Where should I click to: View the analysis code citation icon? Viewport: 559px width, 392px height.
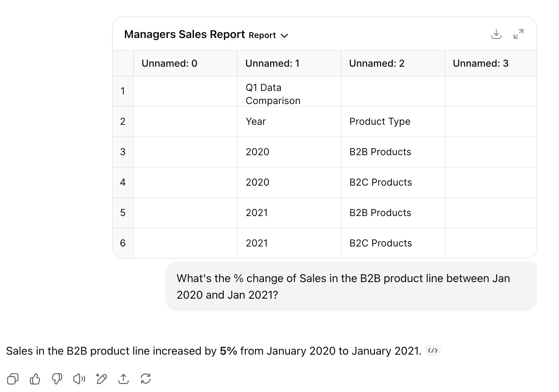click(x=432, y=351)
